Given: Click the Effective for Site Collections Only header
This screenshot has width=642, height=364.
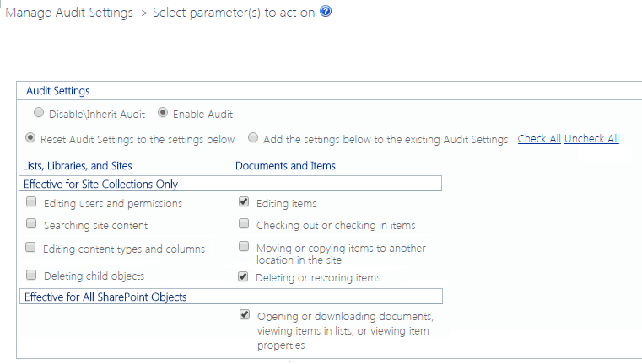Looking at the screenshot, I should 100,184.
